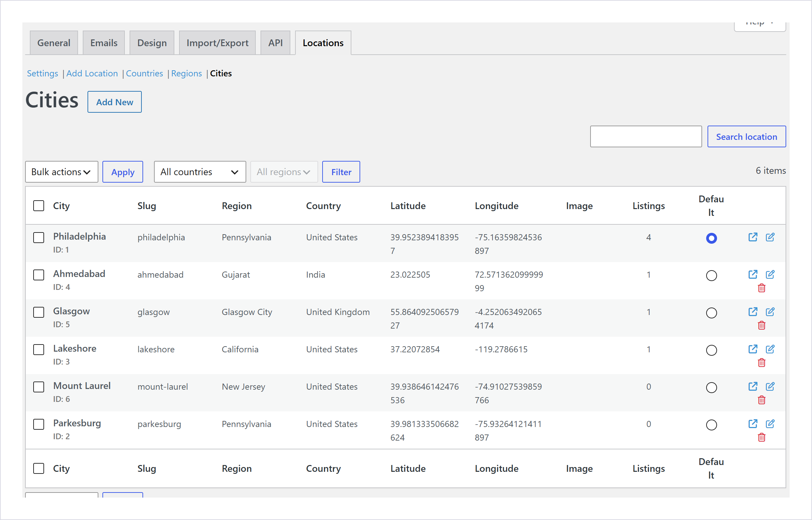Image resolution: width=812 pixels, height=520 pixels.
Task: Delete Mount Laurel using trash icon
Action: click(x=761, y=400)
